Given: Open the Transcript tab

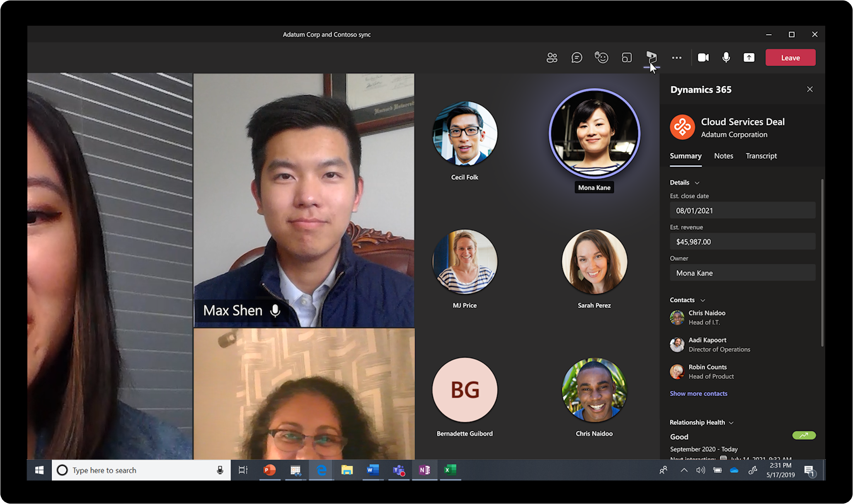Looking at the screenshot, I should pyautogui.click(x=761, y=156).
